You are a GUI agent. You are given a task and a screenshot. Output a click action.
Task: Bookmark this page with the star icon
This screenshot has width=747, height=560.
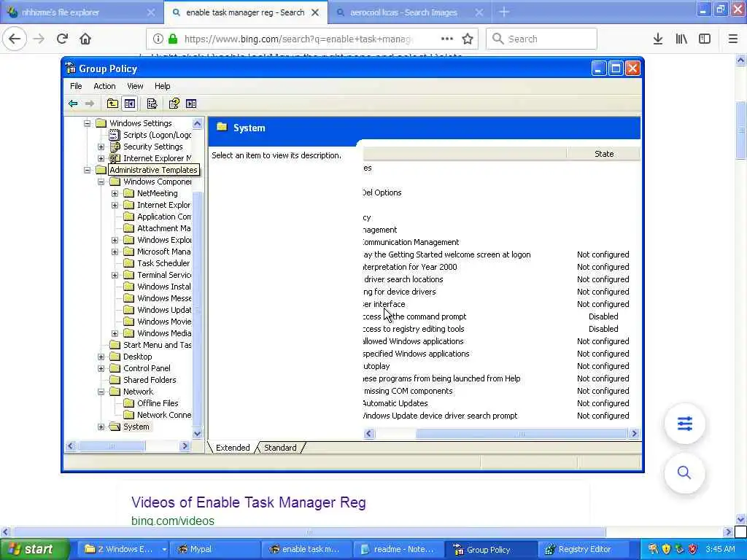tap(468, 39)
